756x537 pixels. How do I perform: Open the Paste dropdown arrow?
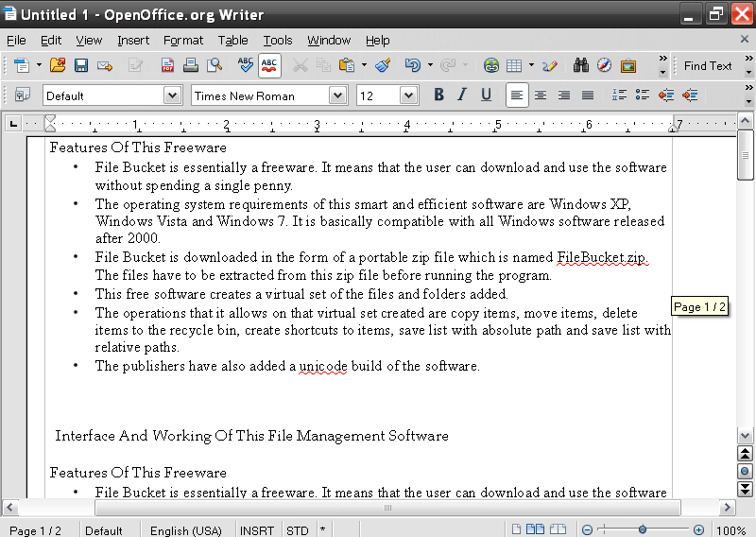tap(364, 64)
